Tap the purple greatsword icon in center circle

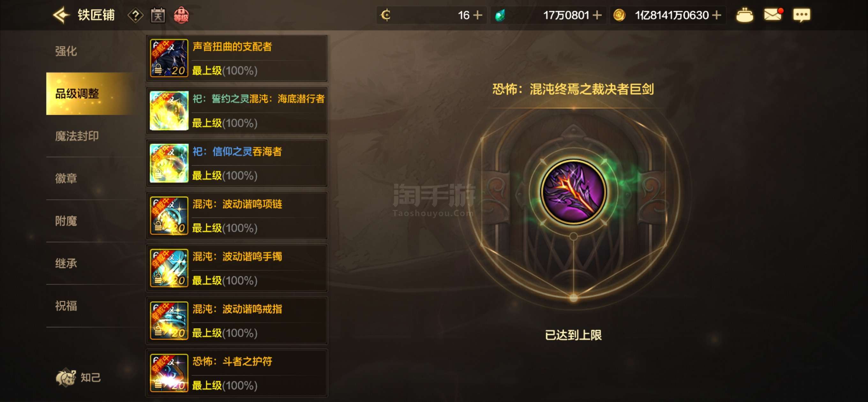[x=573, y=191]
